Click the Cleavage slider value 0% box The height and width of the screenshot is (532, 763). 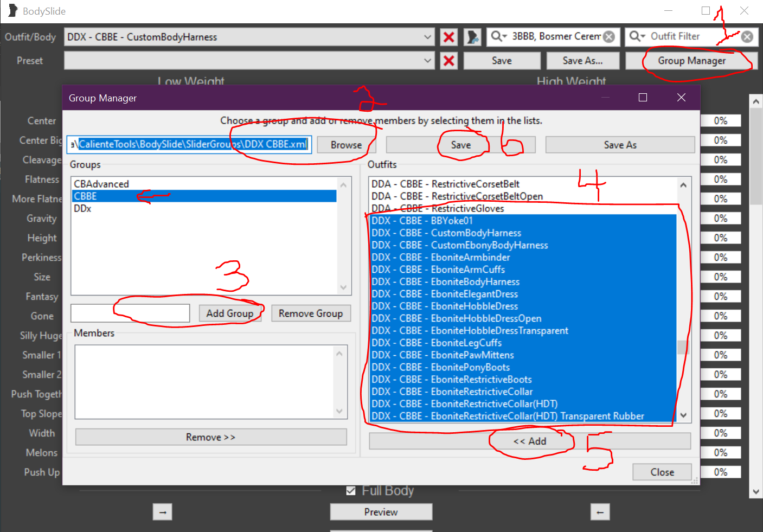coord(720,160)
